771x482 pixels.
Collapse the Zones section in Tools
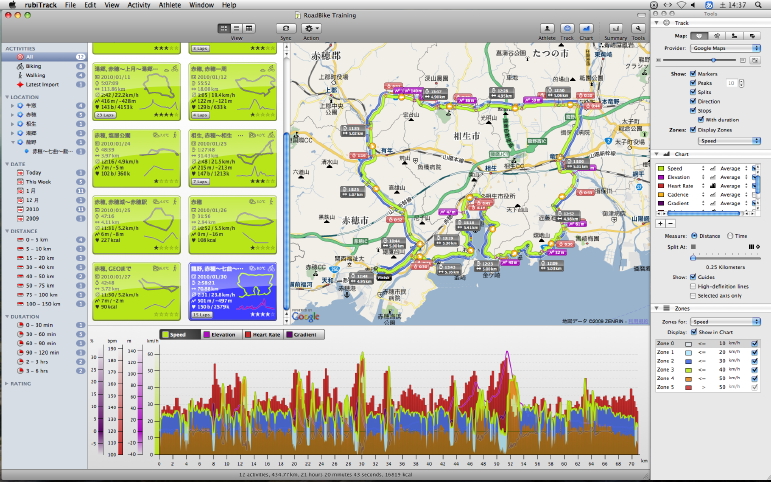point(656,308)
